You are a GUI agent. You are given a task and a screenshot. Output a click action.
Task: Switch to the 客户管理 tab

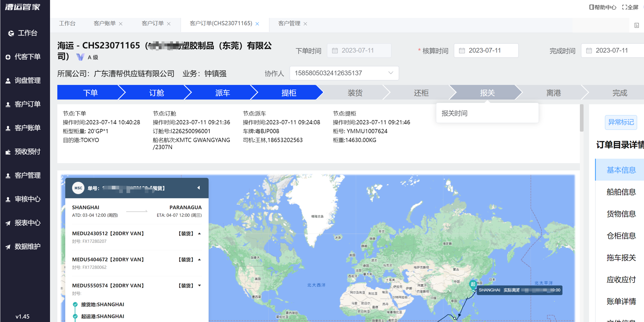click(x=289, y=24)
